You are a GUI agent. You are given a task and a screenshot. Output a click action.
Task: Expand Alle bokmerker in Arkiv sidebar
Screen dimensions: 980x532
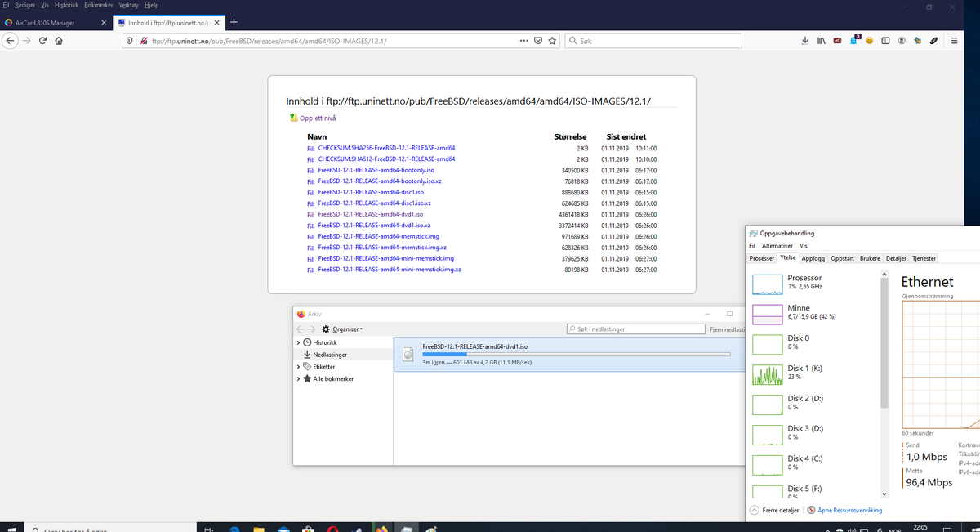tap(297, 379)
